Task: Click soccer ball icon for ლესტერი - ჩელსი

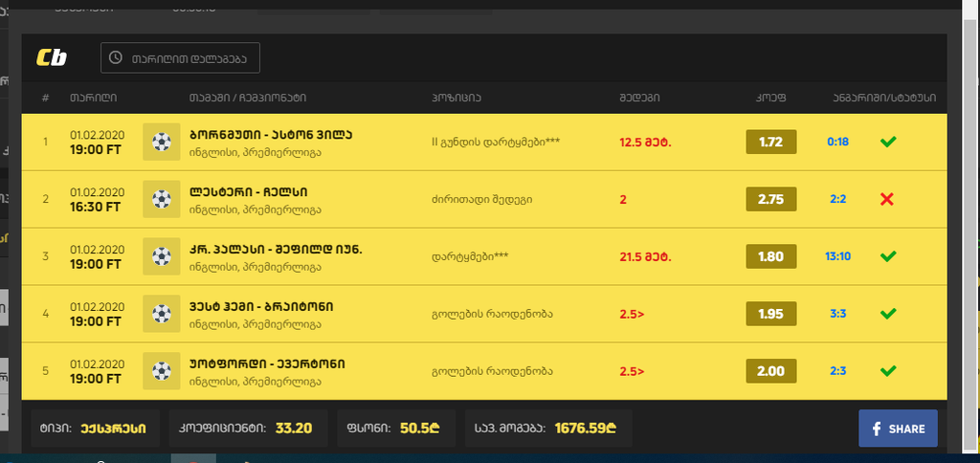Action: click(161, 199)
